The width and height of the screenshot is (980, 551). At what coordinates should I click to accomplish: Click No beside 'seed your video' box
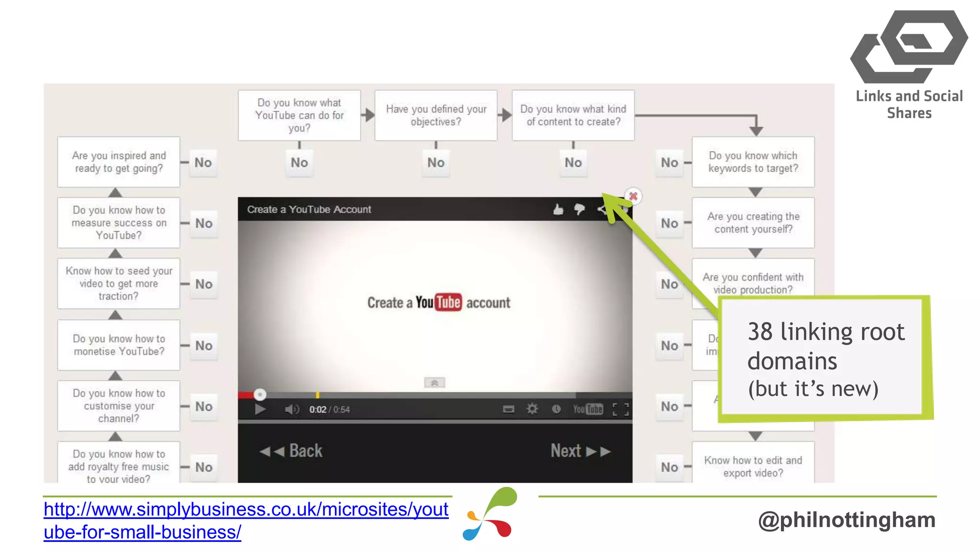click(204, 284)
